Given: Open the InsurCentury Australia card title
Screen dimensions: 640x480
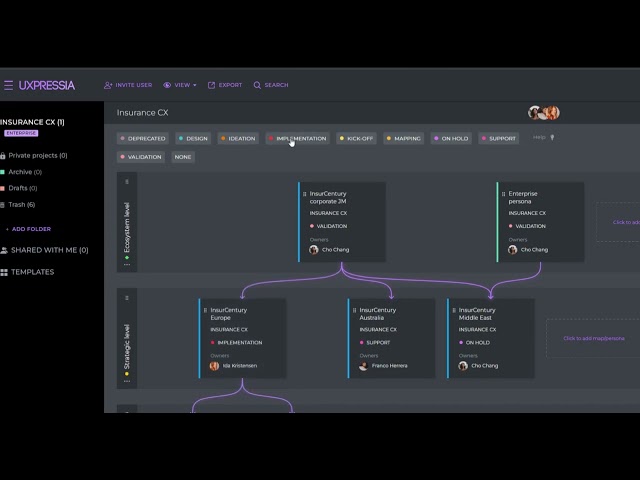Looking at the screenshot, I should (378, 314).
